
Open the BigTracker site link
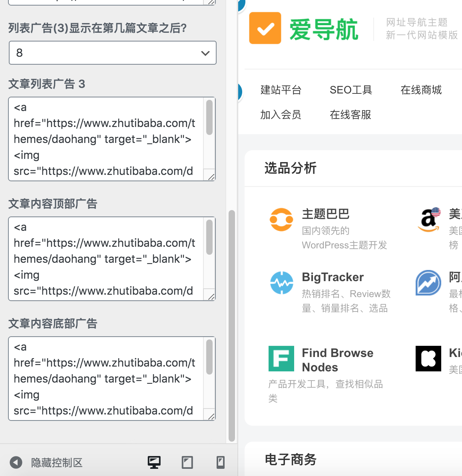(x=333, y=277)
